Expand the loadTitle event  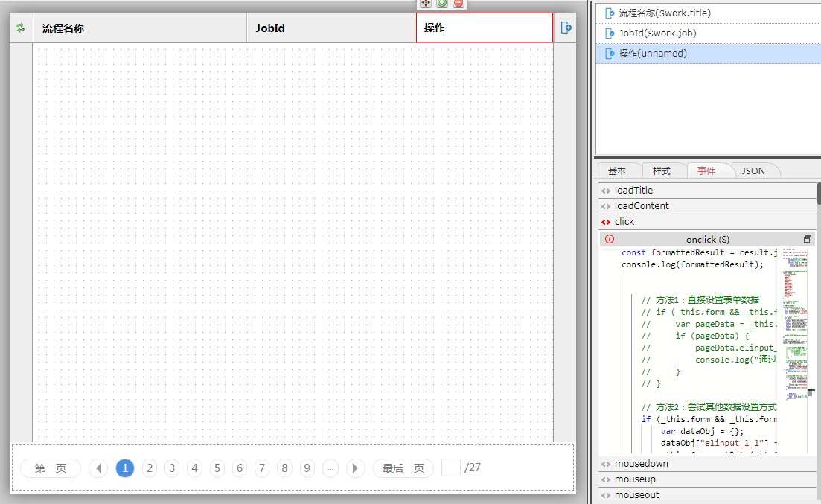click(x=708, y=190)
